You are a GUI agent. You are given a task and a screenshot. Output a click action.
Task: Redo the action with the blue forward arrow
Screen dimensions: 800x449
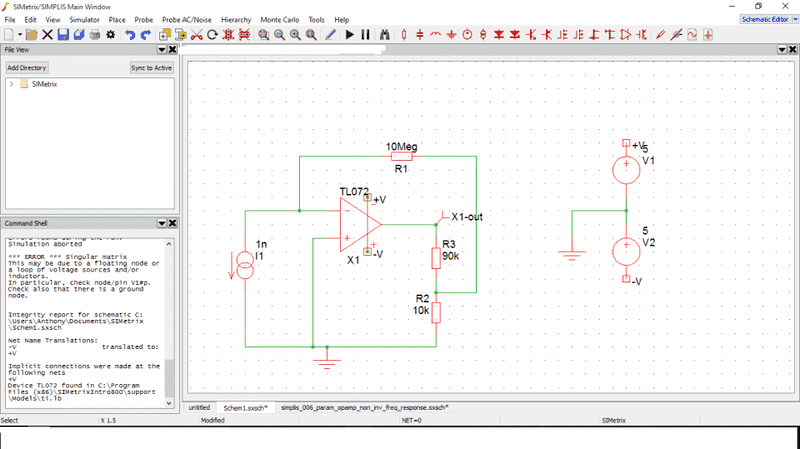pyautogui.click(x=145, y=35)
